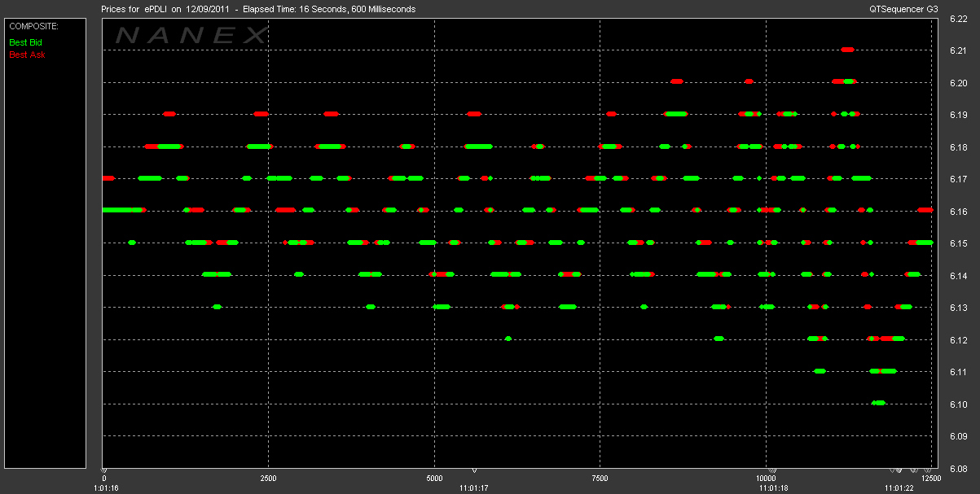Click the green bid mark at 6.10
Image resolution: width=980 pixels, height=494 pixels.
point(878,403)
